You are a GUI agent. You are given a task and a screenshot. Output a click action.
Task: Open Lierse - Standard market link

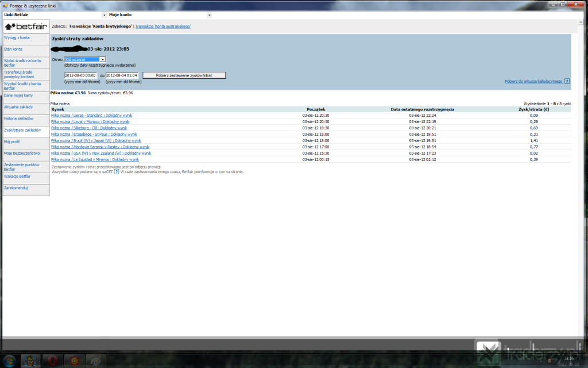[91, 115]
